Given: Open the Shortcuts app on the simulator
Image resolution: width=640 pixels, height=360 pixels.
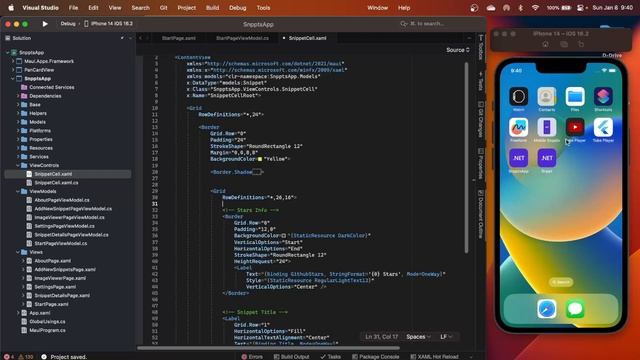Looking at the screenshot, I should (x=603, y=97).
